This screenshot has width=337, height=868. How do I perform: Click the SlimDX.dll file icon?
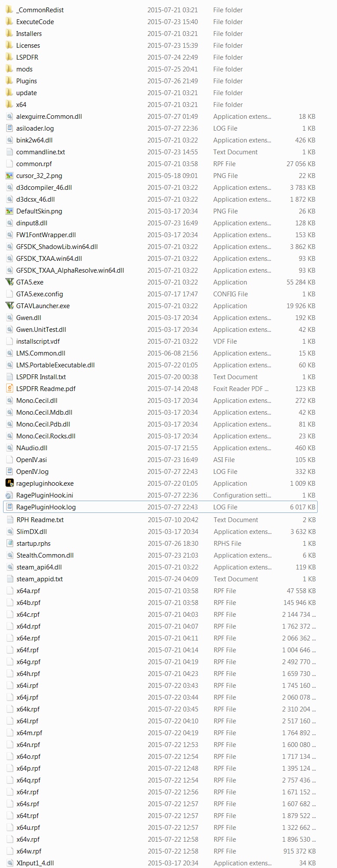[x=9, y=531]
